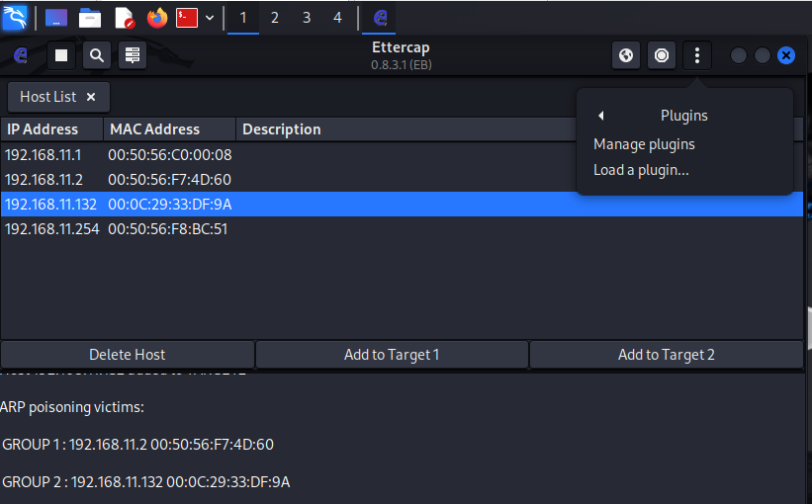Viewport: 812px width, 504px height.
Task: Click the GROUP 2 log line
Action: click(x=146, y=481)
